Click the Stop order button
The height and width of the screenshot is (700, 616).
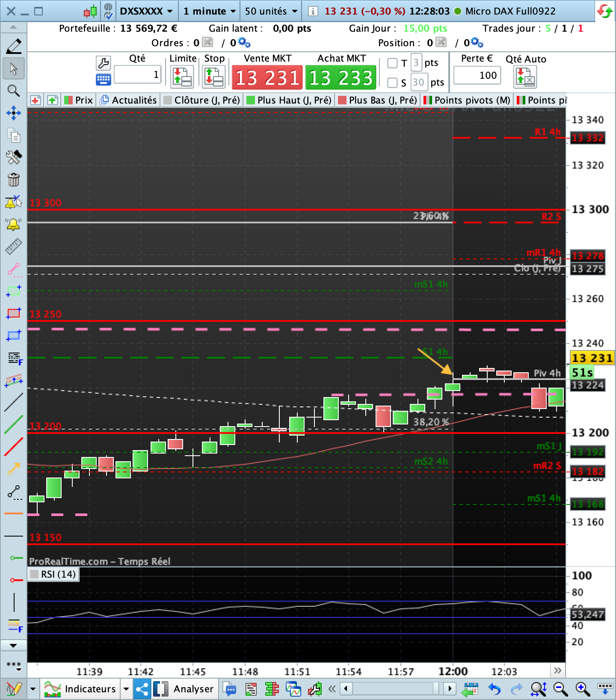(214, 77)
